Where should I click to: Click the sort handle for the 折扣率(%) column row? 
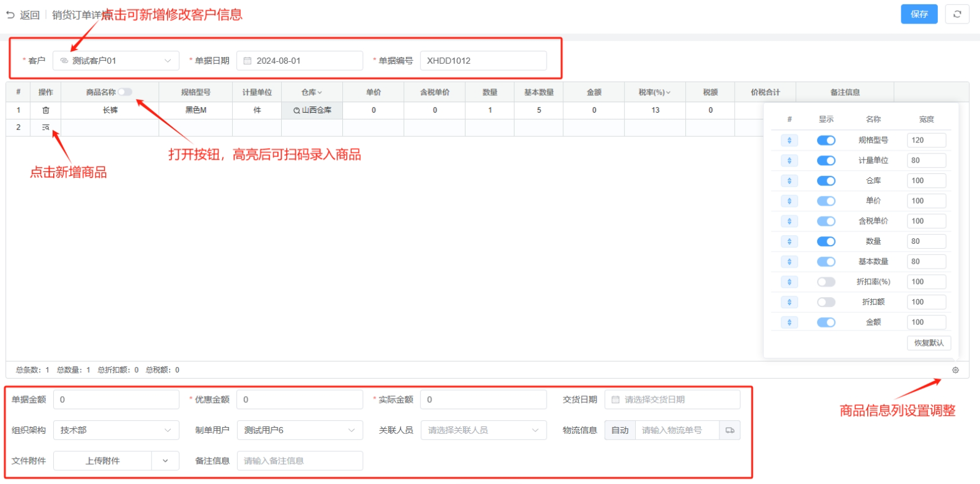(789, 282)
